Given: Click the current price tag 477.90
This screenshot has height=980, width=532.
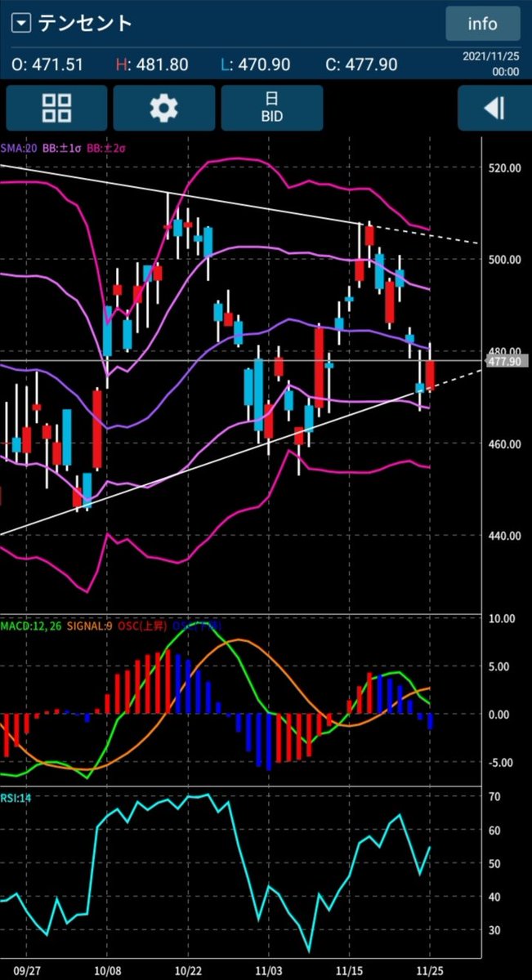Looking at the screenshot, I should (x=507, y=360).
